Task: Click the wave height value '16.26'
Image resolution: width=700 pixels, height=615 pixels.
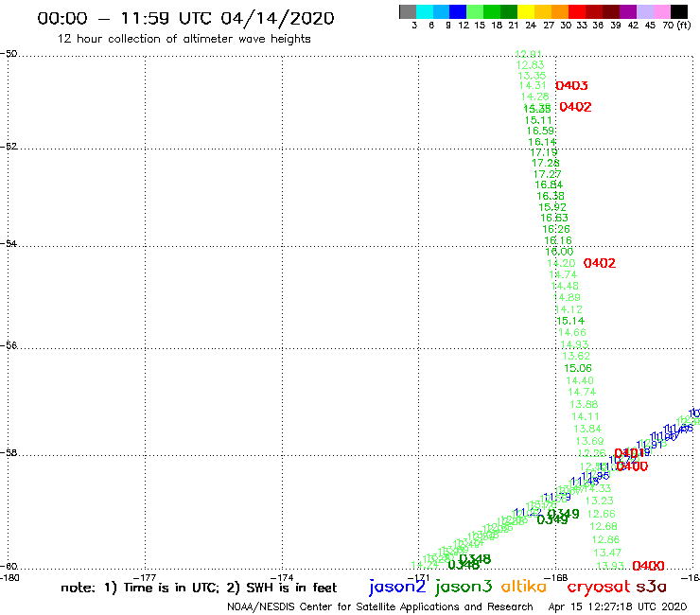Action: point(556,229)
